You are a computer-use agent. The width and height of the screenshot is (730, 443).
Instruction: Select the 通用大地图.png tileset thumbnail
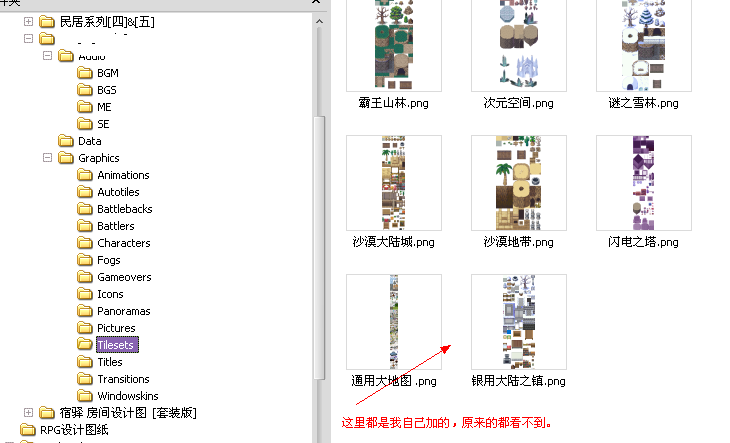[x=394, y=322]
